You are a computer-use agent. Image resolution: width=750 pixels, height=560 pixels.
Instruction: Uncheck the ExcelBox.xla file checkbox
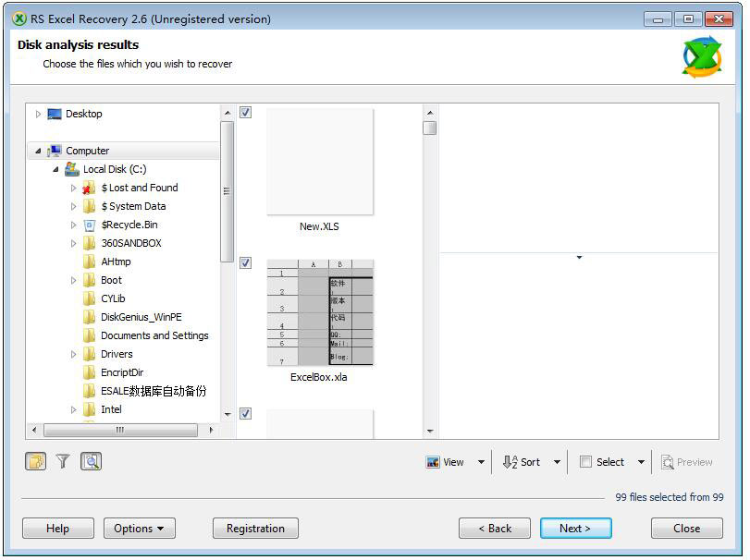tap(245, 263)
